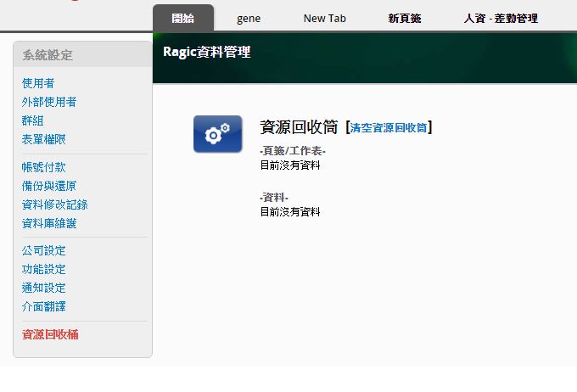Switch to the 開始 tab

183,18
